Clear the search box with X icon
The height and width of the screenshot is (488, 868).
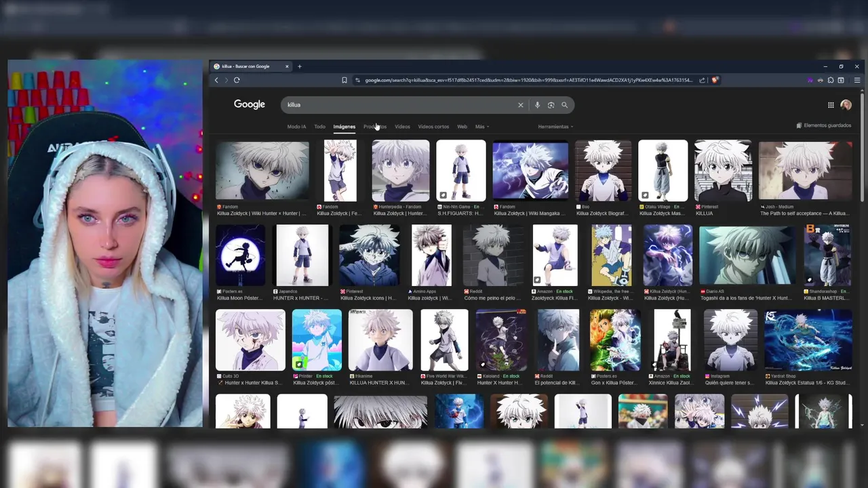[x=521, y=105]
